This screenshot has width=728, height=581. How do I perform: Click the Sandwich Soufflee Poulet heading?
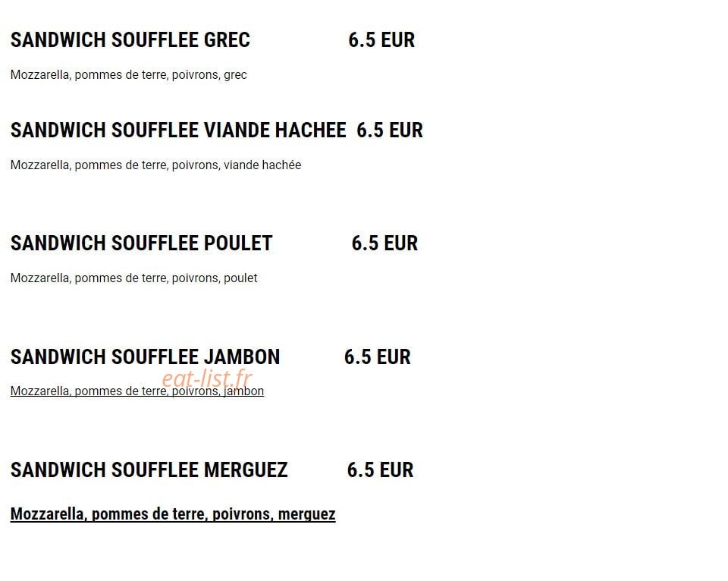141,243
